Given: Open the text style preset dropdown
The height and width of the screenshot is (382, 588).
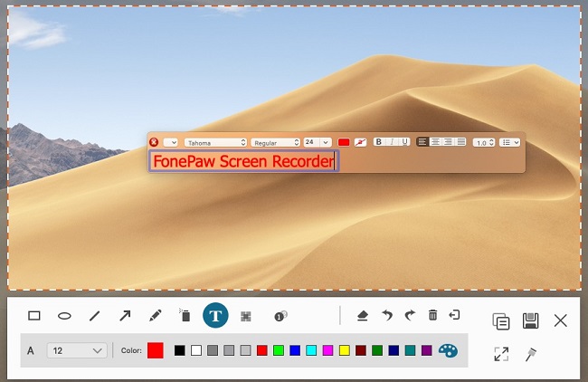Looking at the screenshot, I should [x=171, y=143].
